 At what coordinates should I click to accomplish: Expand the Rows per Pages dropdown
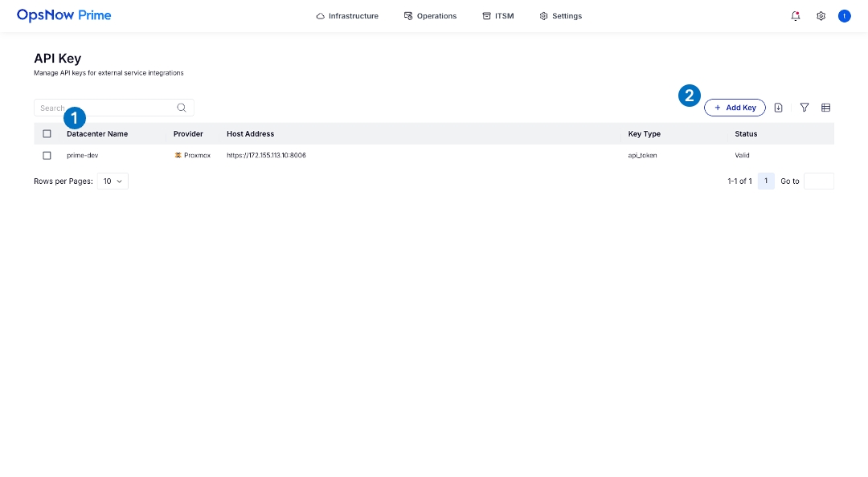coord(113,181)
